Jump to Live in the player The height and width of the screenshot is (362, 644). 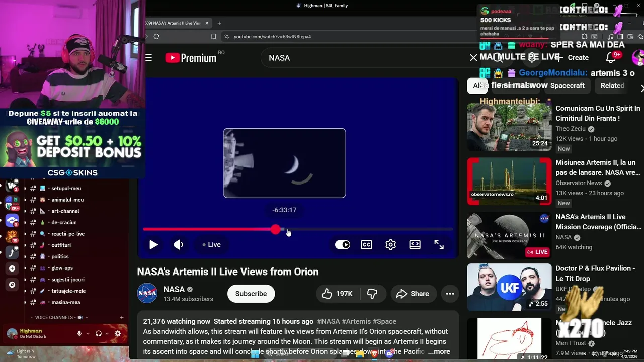tap(211, 245)
